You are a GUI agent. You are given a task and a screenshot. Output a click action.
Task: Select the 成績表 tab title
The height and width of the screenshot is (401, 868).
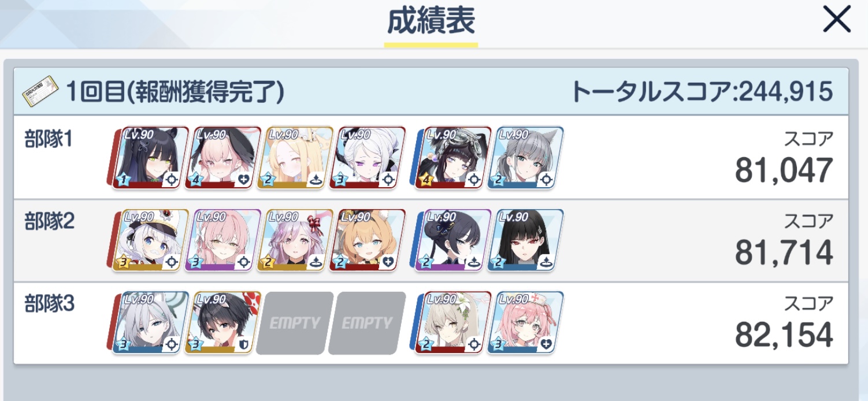[x=431, y=21]
